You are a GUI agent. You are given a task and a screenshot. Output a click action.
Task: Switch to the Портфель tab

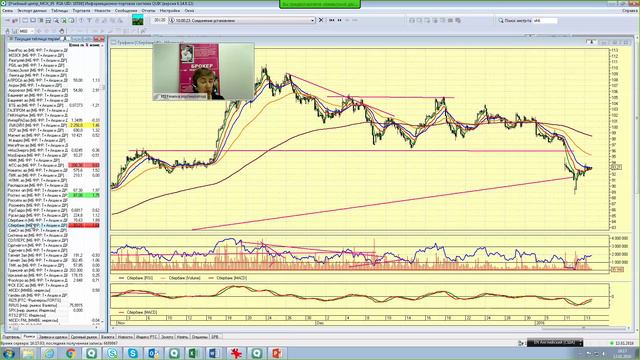tap(11, 337)
